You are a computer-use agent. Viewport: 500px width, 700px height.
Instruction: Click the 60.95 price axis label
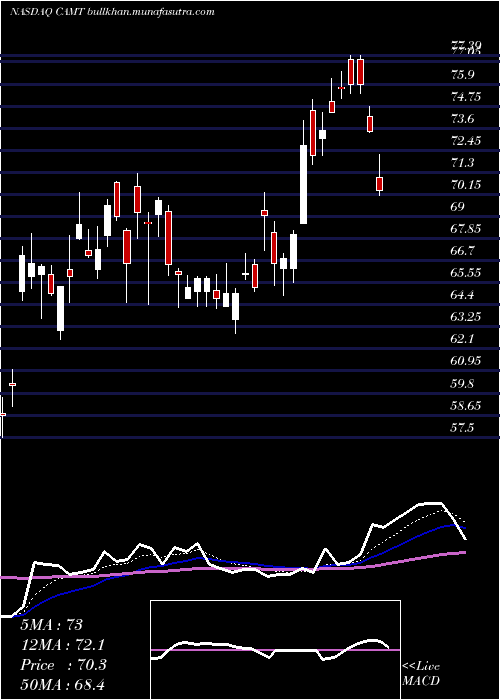tap(466, 361)
